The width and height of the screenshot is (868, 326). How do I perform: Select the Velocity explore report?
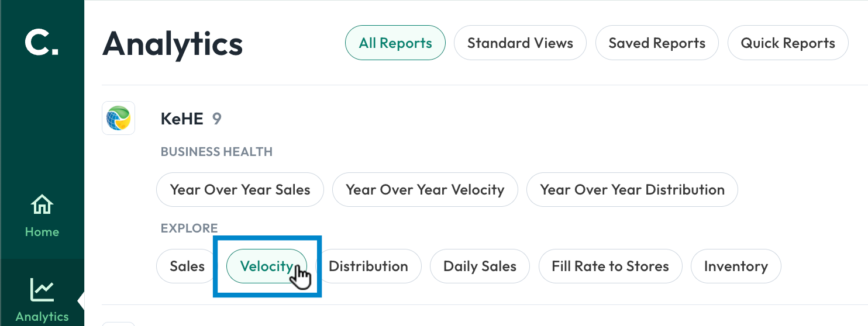coord(267,266)
